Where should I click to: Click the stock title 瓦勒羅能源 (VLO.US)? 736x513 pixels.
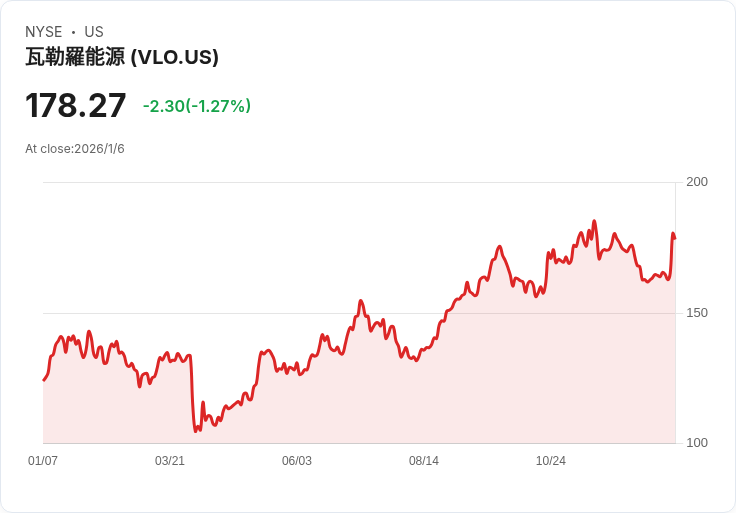[x=122, y=57]
